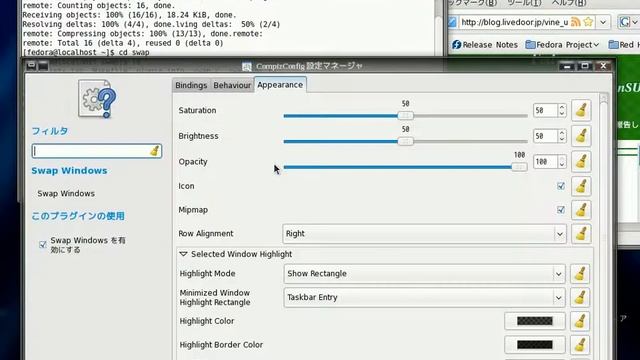640x360 pixels.
Task: Adjust the Brightness spinner arrows
Action: coord(562,136)
